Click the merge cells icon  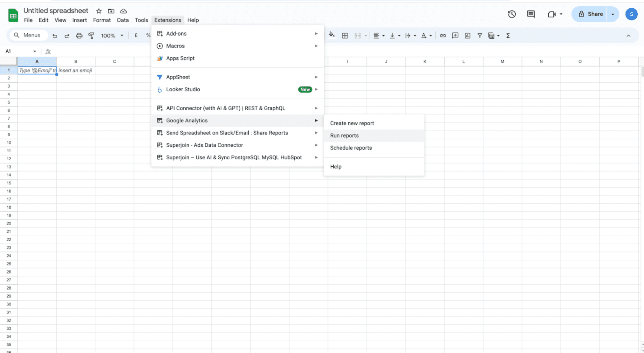[x=357, y=35]
